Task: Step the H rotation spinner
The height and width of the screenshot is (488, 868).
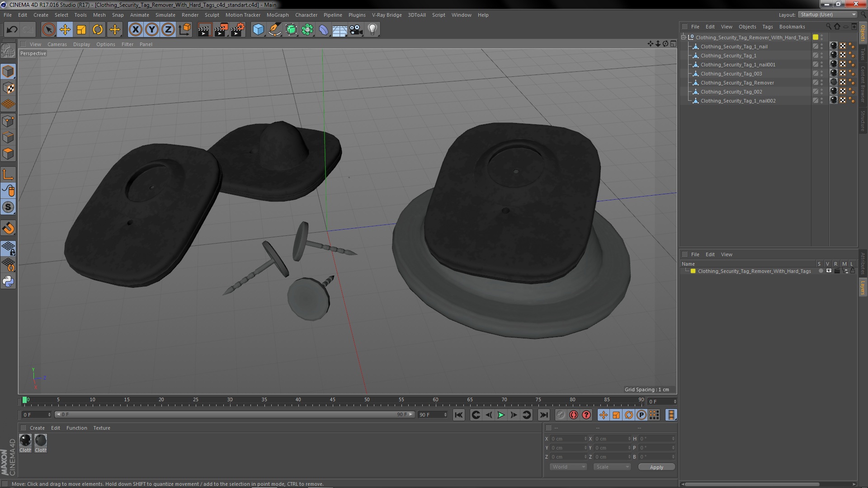Action: coord(673,439)
